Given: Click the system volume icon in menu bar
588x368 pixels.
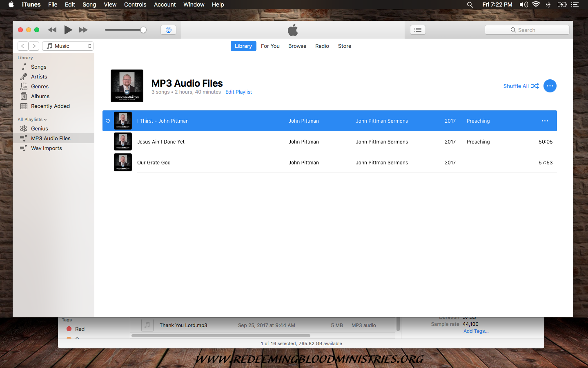Looking at the screenshot, I should tap(523, 4).
